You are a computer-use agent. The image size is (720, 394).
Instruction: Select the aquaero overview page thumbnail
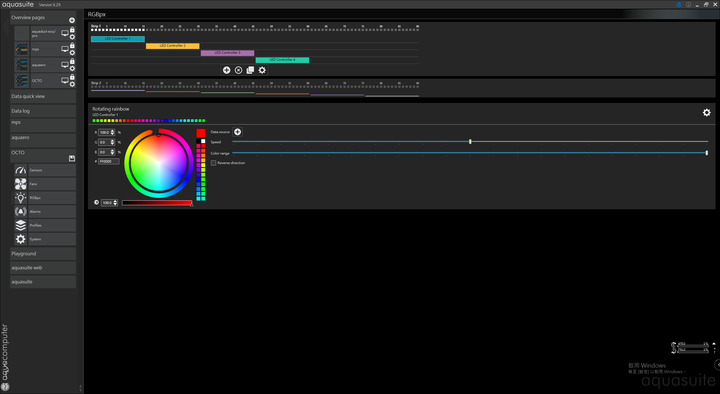tap(22, 65)
